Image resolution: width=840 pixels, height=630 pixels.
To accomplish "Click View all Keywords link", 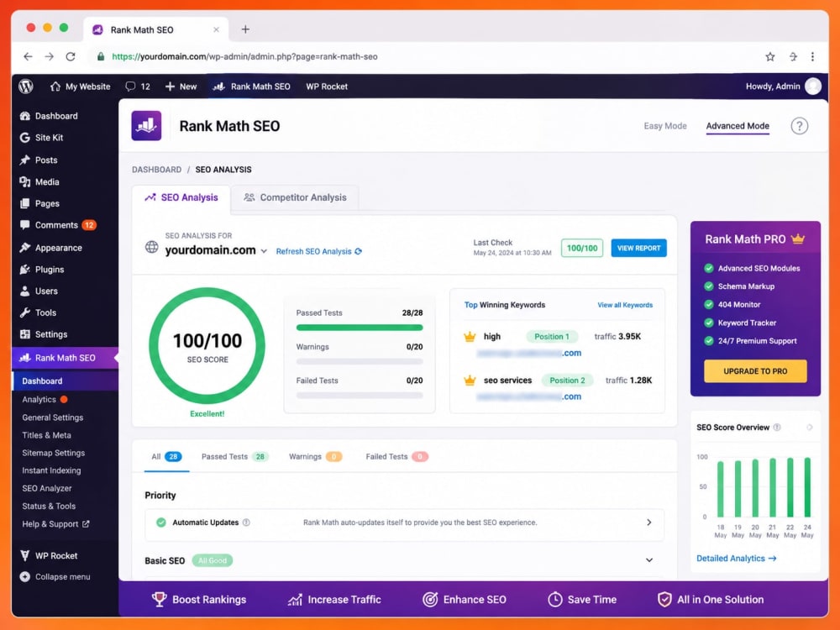I will tap(625, 305).
